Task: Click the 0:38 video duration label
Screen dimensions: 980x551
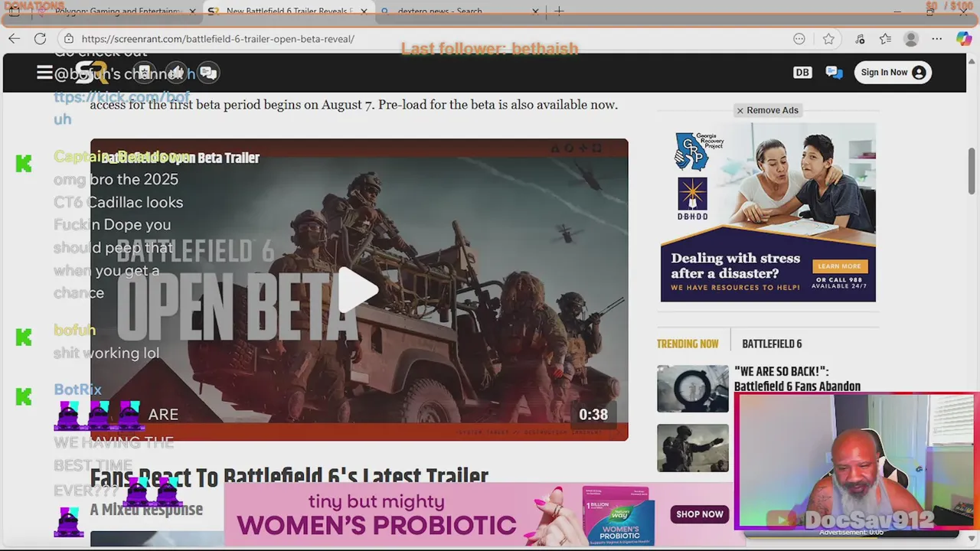Action: tap(593, 415)
